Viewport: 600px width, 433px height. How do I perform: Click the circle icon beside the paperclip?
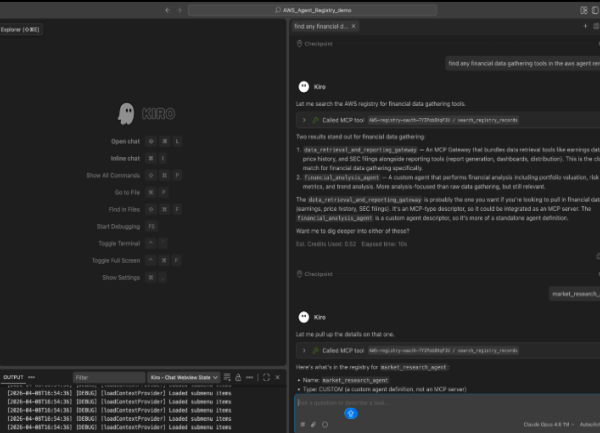click(325, 425)
